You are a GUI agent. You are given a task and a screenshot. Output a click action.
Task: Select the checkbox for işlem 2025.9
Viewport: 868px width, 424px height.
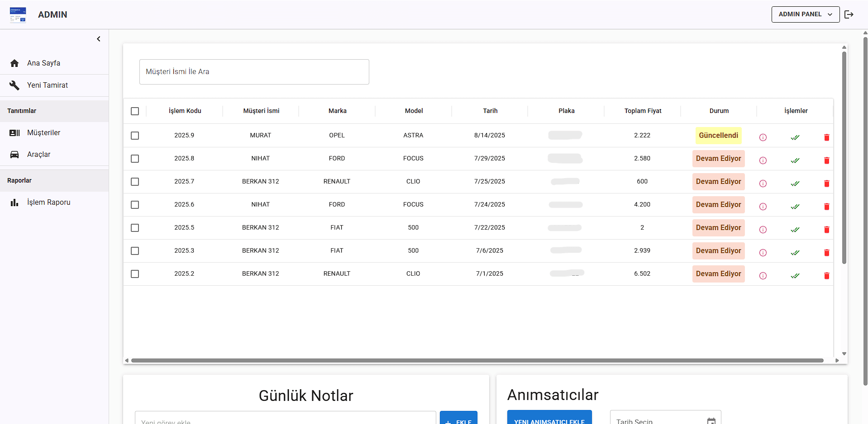(x=135, y=135)
